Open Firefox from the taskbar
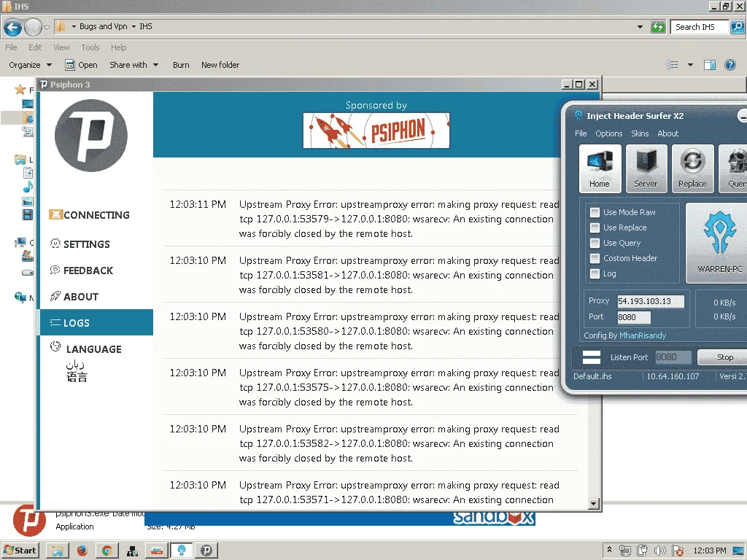747x560 pixels. tap(82, 551)
